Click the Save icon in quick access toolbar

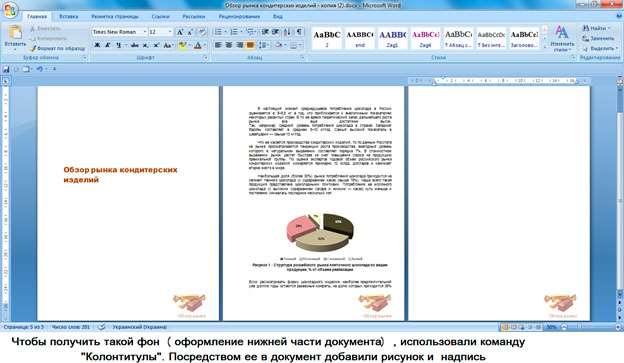tap(6, 69)
